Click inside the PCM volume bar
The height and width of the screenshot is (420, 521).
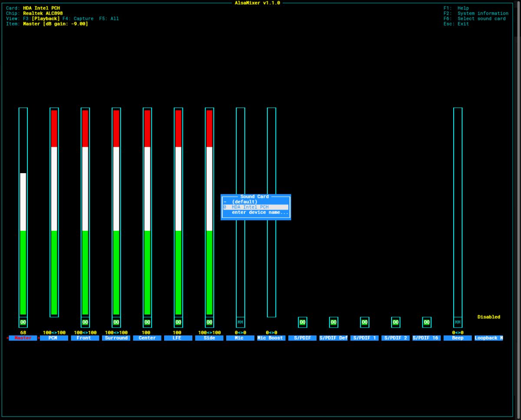[54, 212]
